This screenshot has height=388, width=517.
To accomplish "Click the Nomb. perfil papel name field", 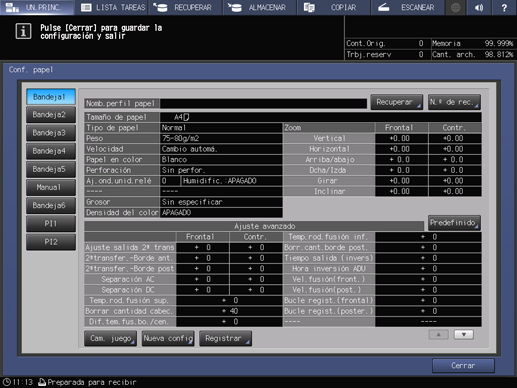I will [x=263, y=104].
